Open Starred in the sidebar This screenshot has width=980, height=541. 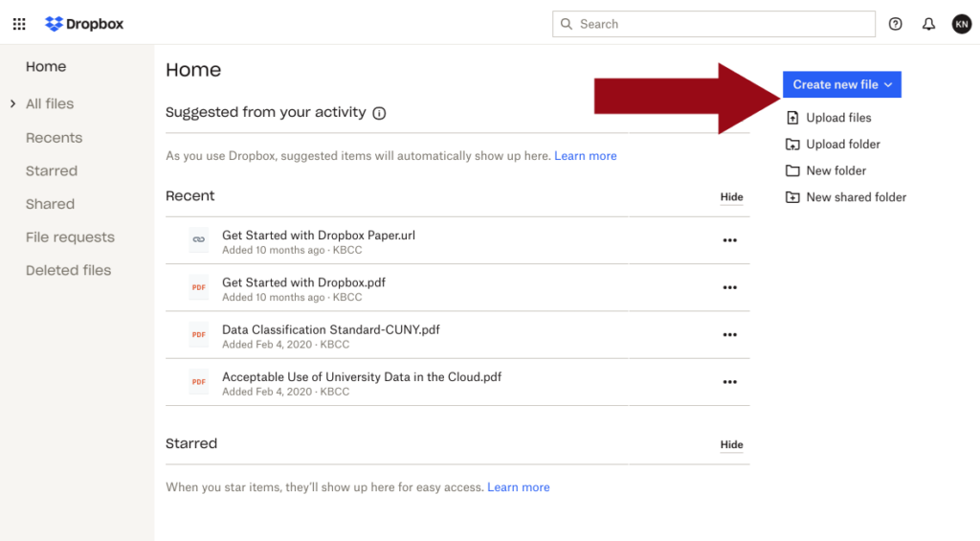click(52, 170)
